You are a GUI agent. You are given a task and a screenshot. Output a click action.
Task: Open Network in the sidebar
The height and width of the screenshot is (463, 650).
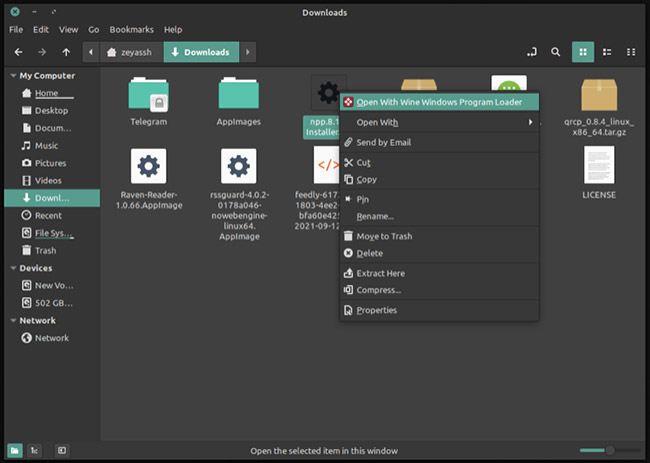pos(52,338)
